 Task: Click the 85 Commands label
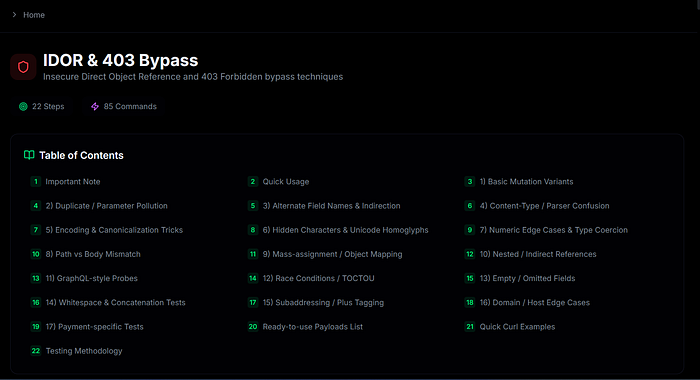coord(130,106)
